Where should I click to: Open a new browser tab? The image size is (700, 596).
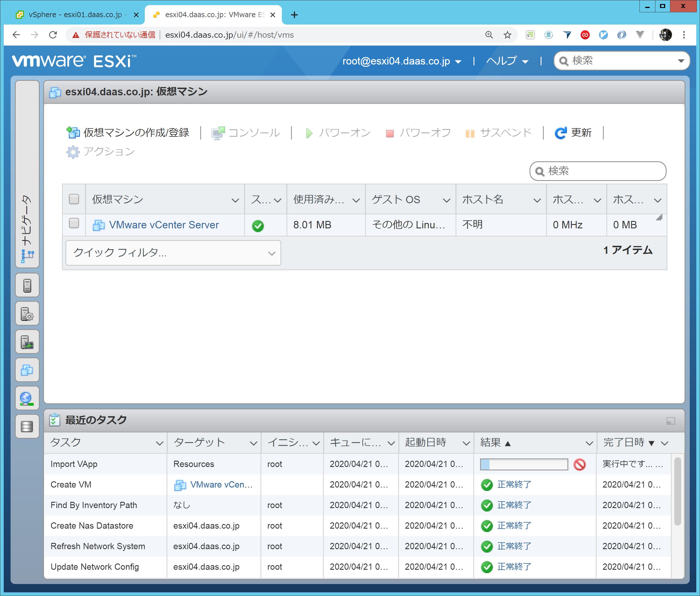coord(294,15)
